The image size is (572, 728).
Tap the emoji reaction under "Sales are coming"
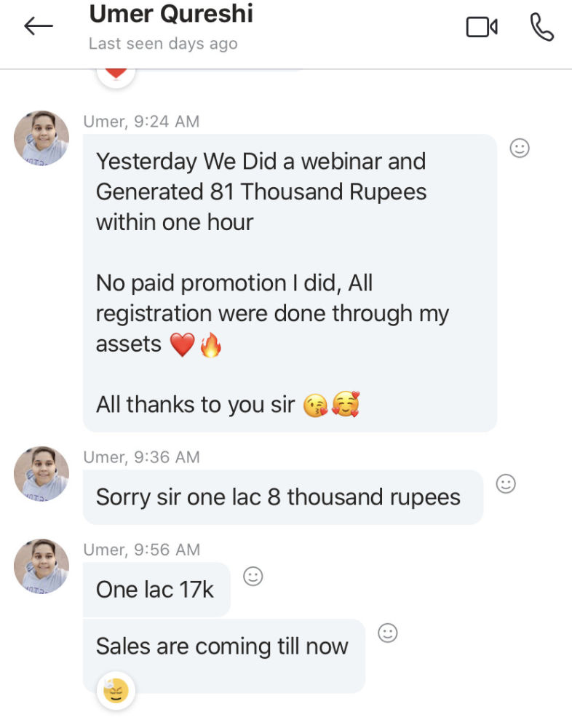pos(116,690)
